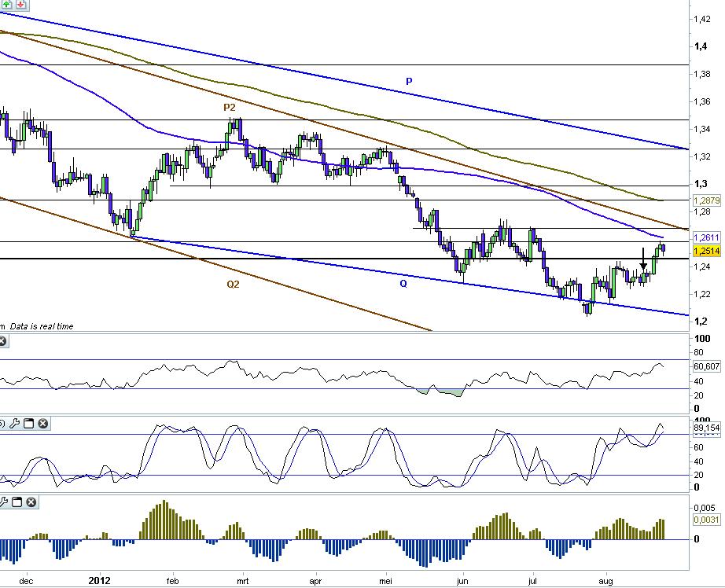Click the 'mei' month label on time axis
The image size is (725, 588).
click(x=385, y=581)
